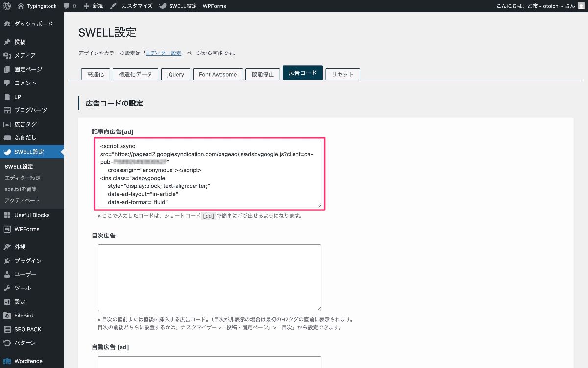This screenshot has height=368, width=588.
Task: Open the Font Awesome tab
Action: tap(218, 74)
